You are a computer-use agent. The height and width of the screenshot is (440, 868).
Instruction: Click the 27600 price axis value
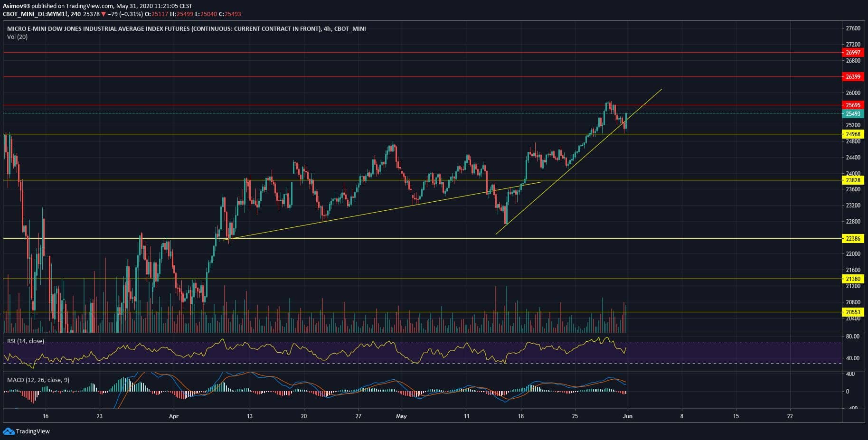pos(853,28)
